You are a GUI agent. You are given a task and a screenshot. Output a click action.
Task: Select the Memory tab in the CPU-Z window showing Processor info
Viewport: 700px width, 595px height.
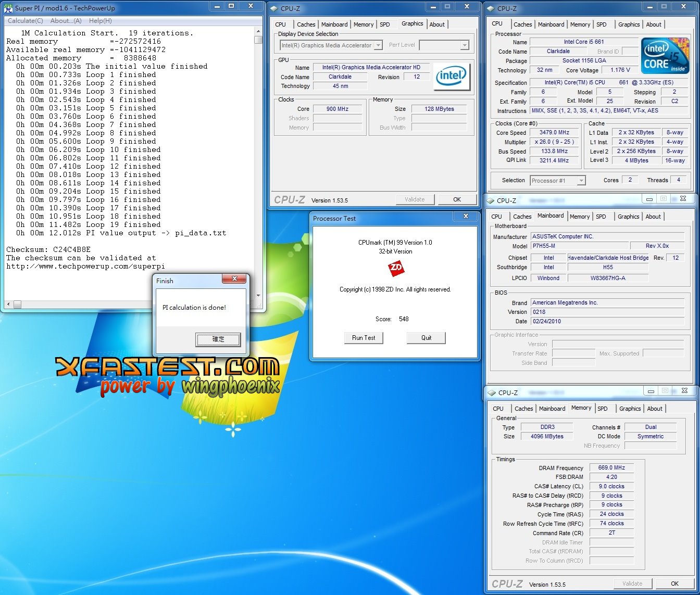(x=580, y=24)
